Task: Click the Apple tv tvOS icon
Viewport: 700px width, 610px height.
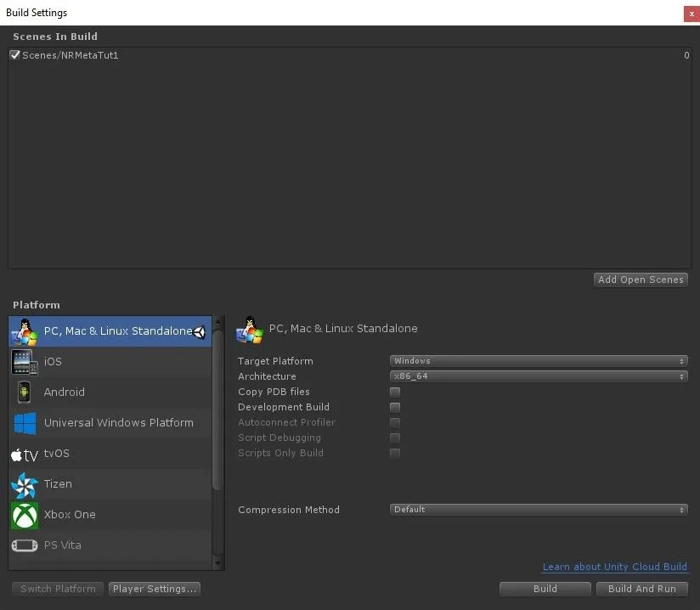Action: coord(25,455)
